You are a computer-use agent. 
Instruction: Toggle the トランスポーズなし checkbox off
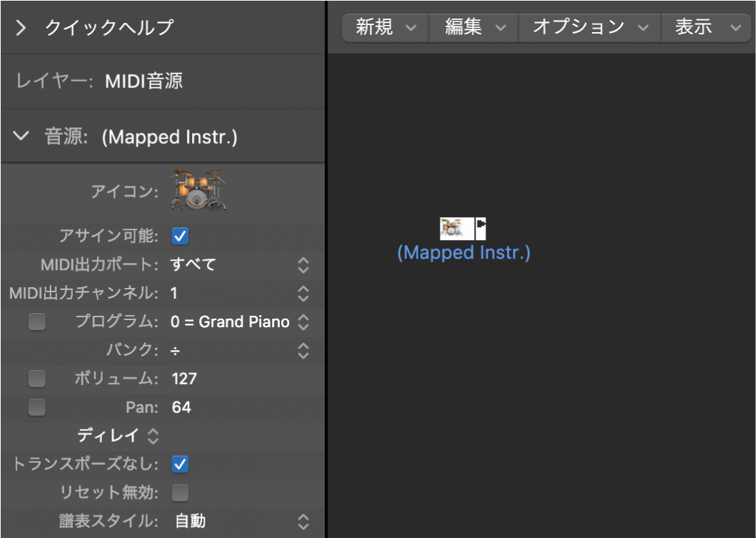[x=179, y=464]
